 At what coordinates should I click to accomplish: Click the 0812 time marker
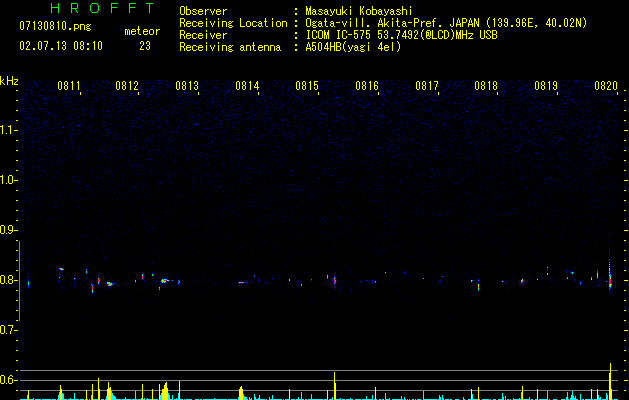pyautogui.click(x=127, y=86)
